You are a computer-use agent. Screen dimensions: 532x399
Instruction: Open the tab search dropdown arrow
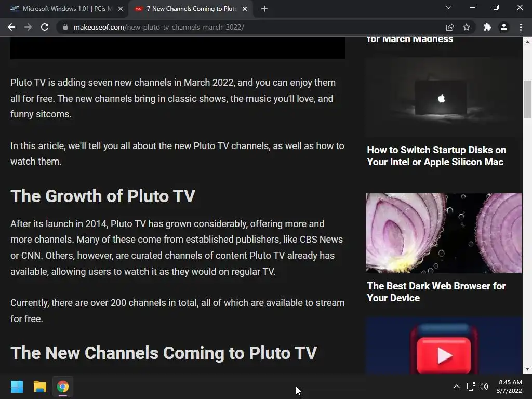click(448, 7)
